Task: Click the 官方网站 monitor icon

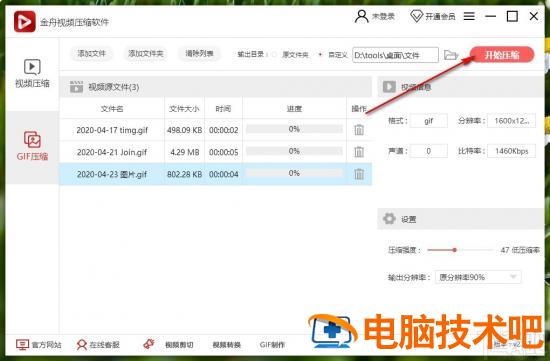Action: tap(22, 345)
